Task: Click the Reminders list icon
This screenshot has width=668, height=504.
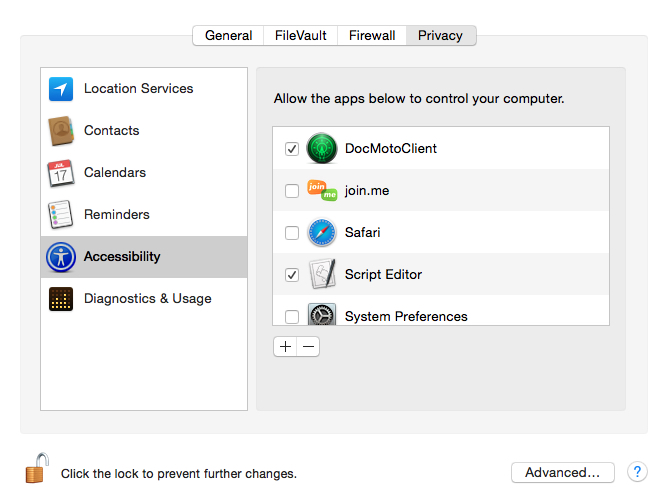Action: click(60, 214)
